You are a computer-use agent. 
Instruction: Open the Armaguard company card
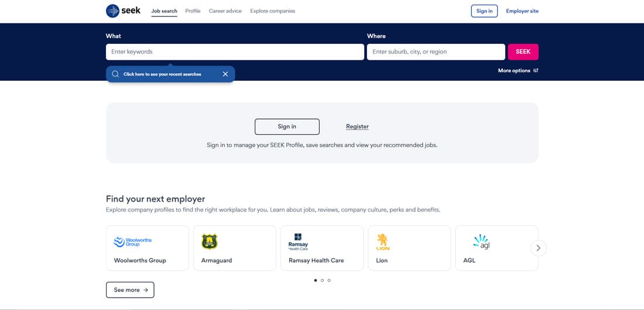[235, 248]
